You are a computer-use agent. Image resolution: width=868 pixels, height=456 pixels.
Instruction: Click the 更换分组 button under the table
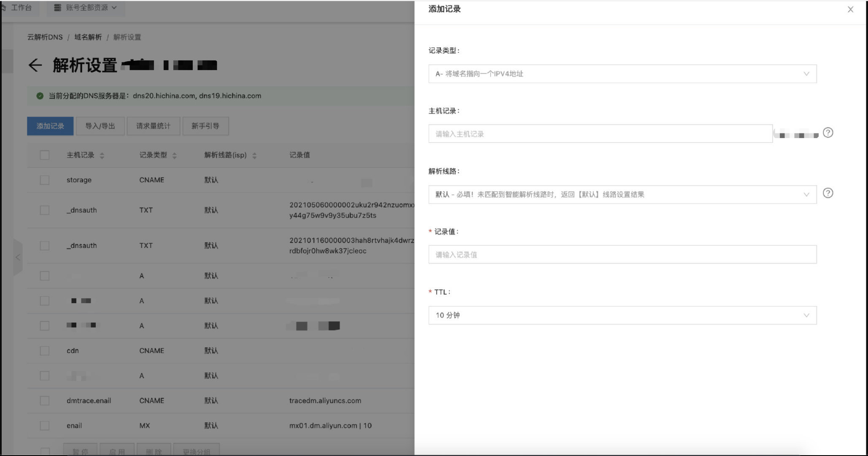click(196, 450)
